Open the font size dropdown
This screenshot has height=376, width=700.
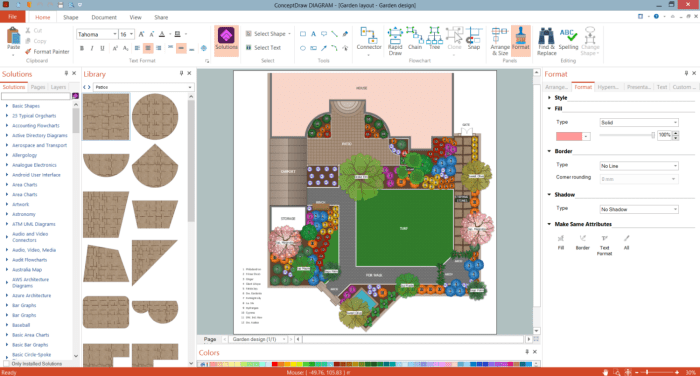[131, 34]
